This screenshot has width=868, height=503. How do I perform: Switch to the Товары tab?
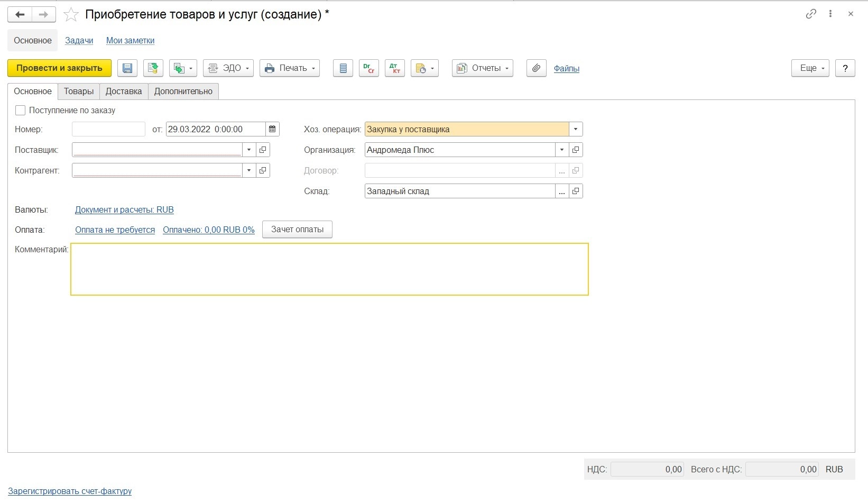[79, 91]
